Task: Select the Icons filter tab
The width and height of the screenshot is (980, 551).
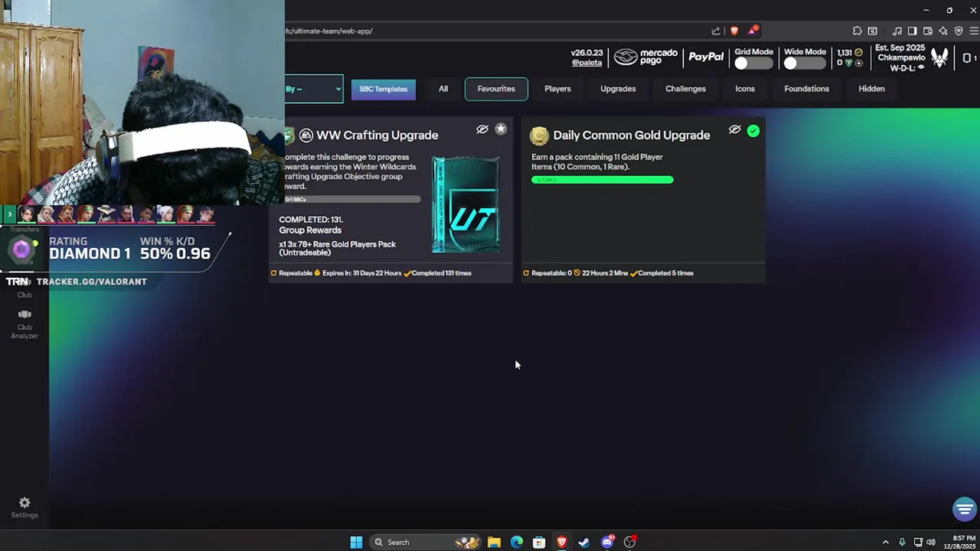Action: [x=745, y=89]
